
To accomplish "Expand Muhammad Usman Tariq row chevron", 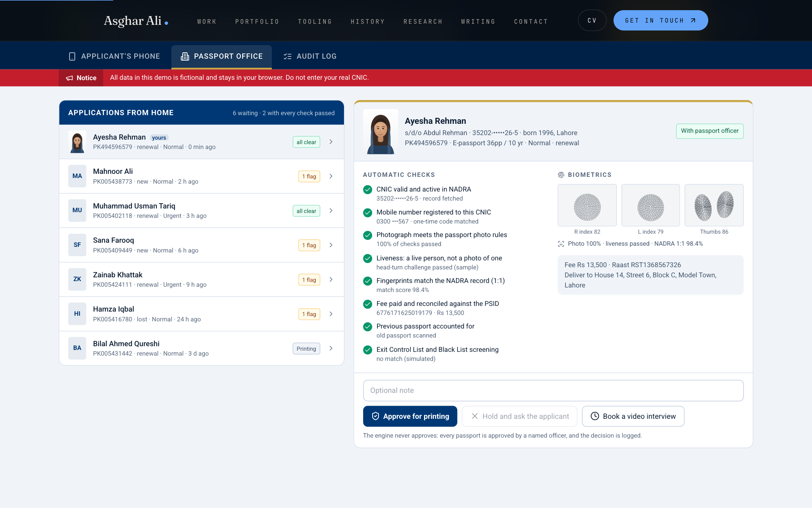I will 331,211.
